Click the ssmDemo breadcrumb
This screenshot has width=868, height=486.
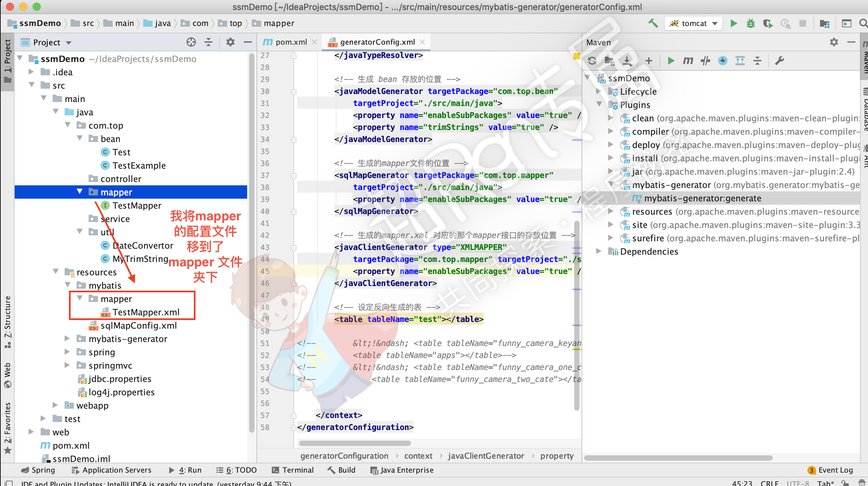pyautogui.click(x=34, y=23)
